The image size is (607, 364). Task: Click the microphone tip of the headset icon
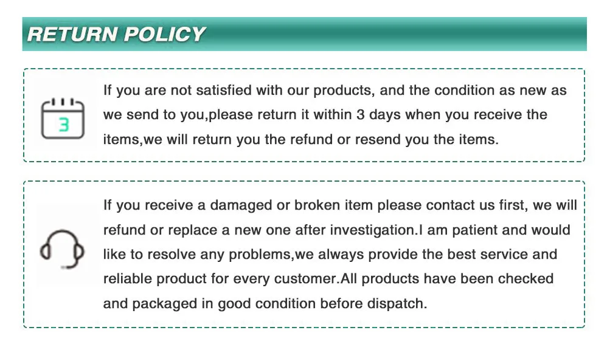[x=66, y=267]
